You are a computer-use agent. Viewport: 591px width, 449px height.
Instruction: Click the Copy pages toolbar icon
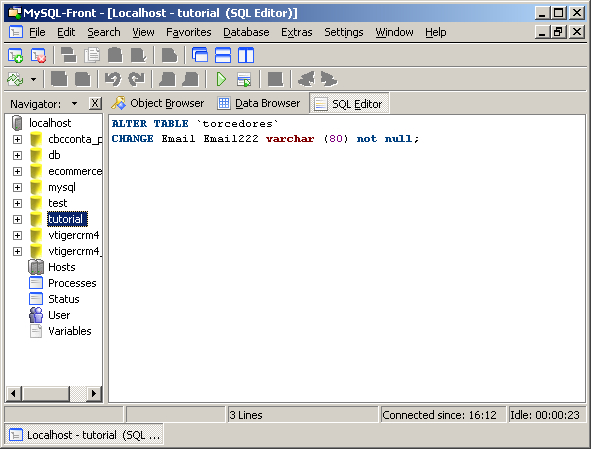click(x=92, y=55)
